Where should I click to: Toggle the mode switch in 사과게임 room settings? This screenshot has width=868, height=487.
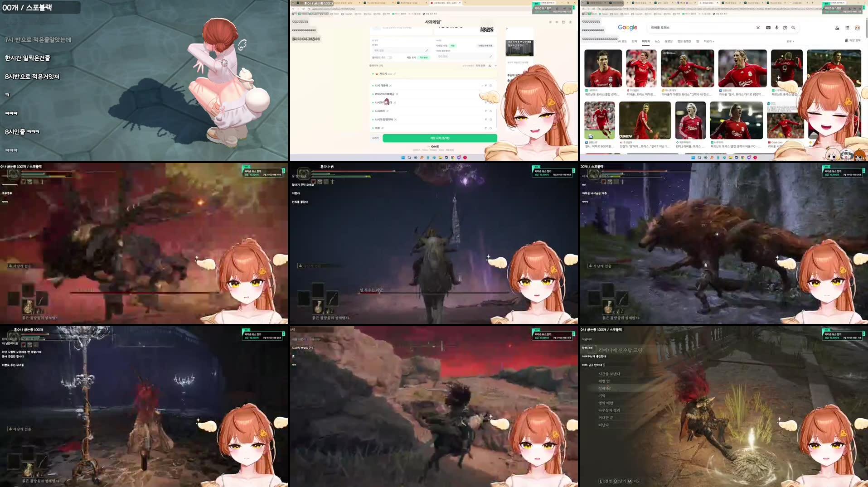[x=389, y=58]
